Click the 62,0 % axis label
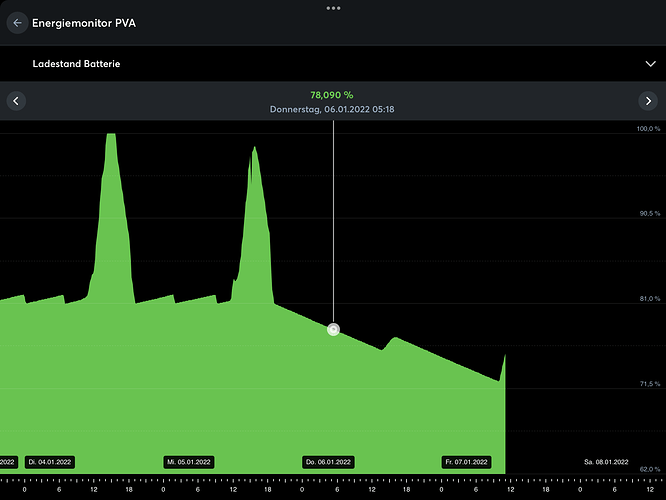This screenshot has width=666, height=500. tap(650, 469)
